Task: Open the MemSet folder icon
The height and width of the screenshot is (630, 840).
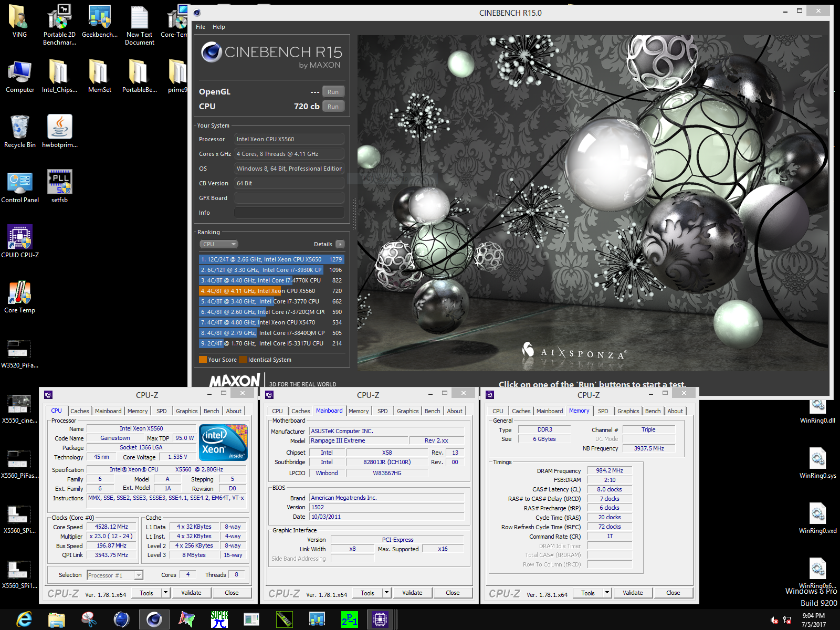Action: pos(100,76)
